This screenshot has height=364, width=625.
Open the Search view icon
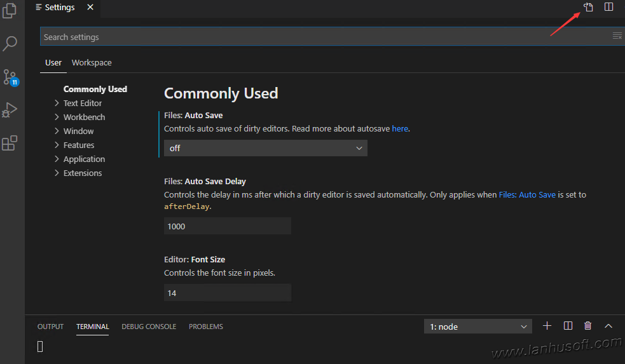click(10, 44)
